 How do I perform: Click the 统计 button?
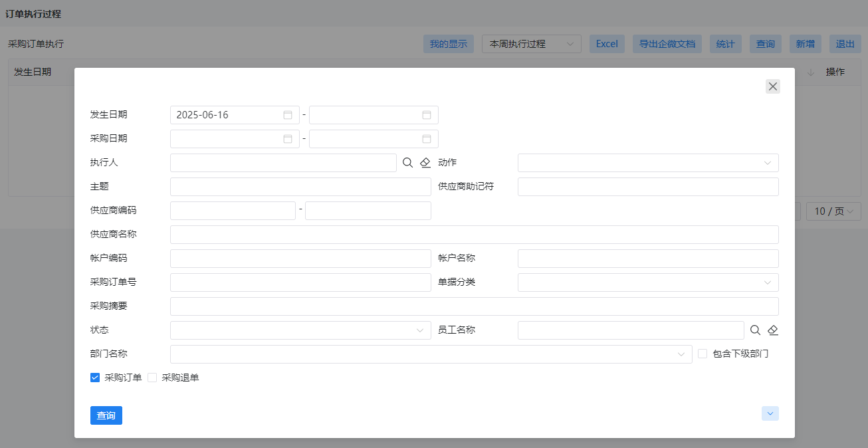726,44
